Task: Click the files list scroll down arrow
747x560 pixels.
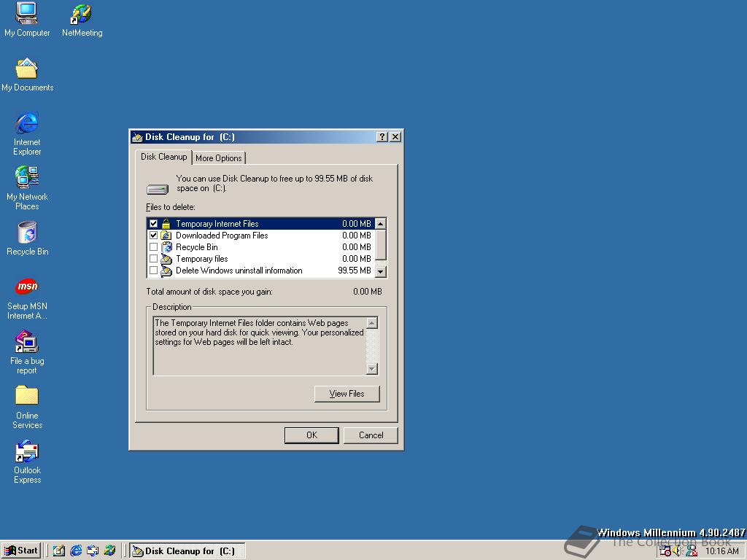Action: tap(380, 271)
